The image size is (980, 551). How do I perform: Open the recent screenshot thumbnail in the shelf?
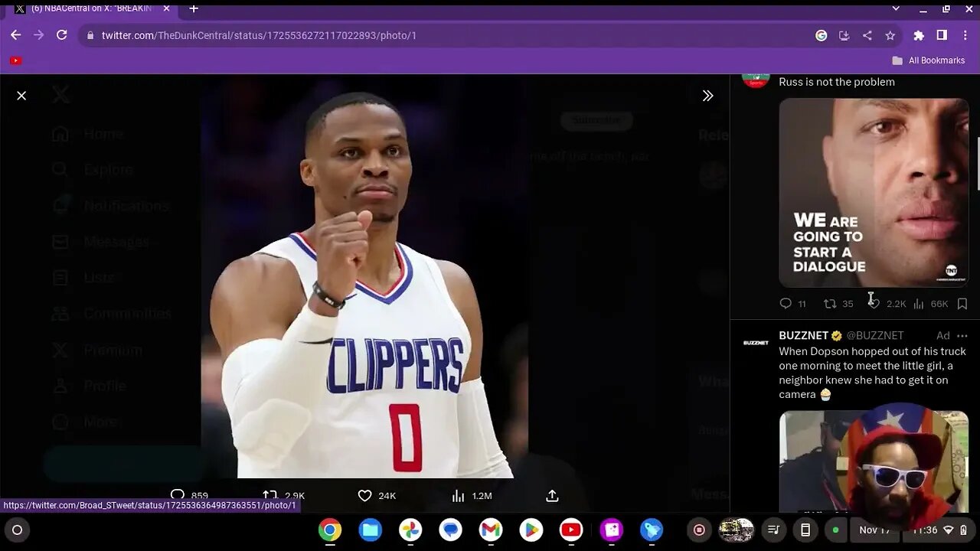736,530
